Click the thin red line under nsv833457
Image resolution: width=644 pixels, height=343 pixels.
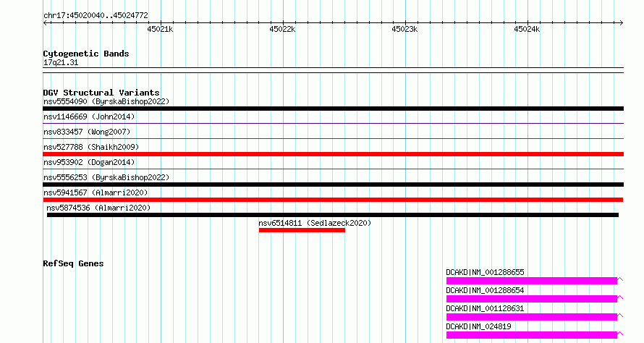click(x=333, y=138)
